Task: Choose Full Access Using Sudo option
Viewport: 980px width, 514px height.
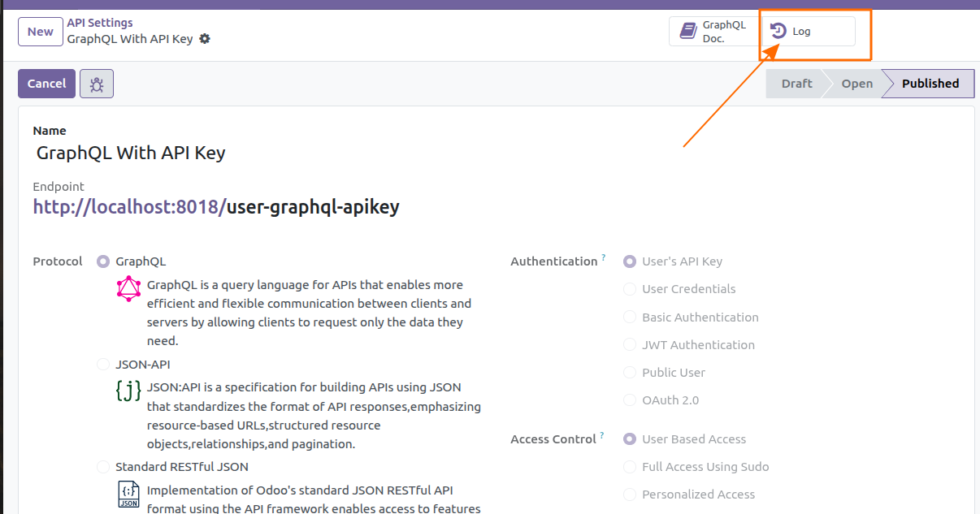Action: pos(630,467)
